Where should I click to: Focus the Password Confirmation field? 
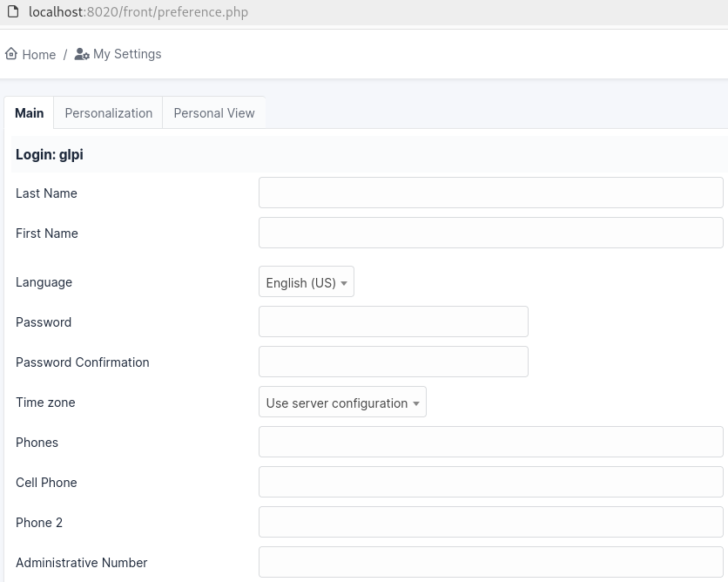393,362
